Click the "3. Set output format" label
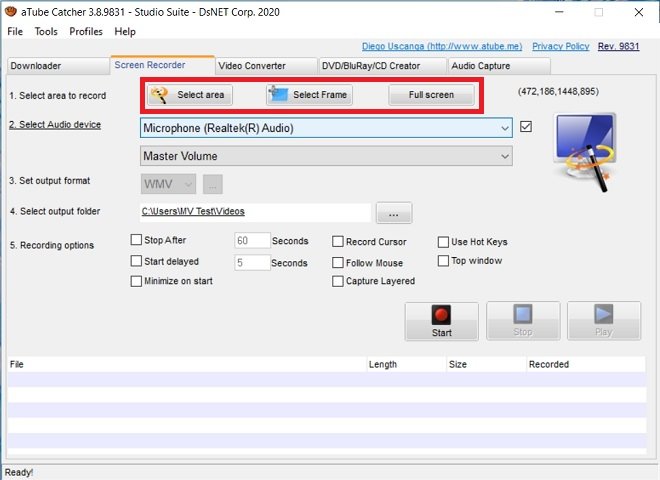This screenshot has width=660, height=480. (x=50, y=181)
